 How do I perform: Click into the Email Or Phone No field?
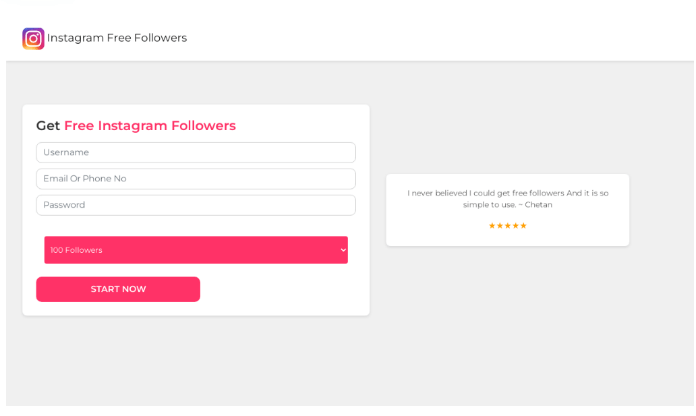[195, 178]
